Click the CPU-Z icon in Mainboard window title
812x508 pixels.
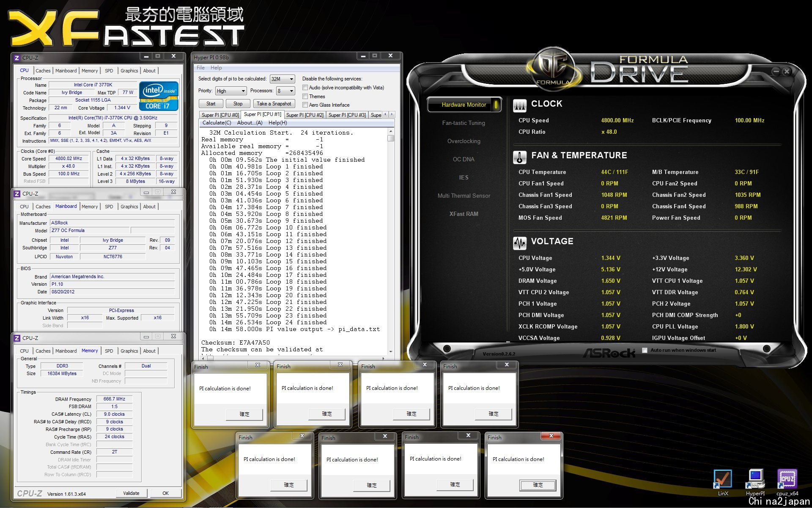pyautogui.click(x=17, y=193)
